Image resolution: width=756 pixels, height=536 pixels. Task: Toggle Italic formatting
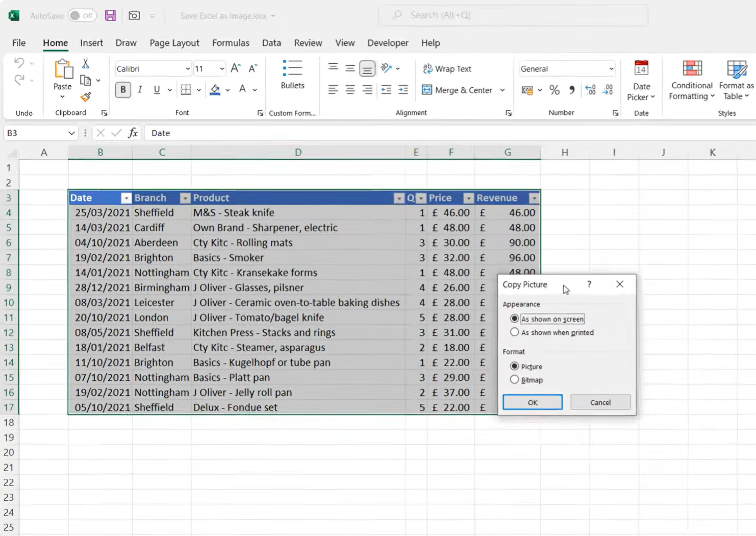140,90
